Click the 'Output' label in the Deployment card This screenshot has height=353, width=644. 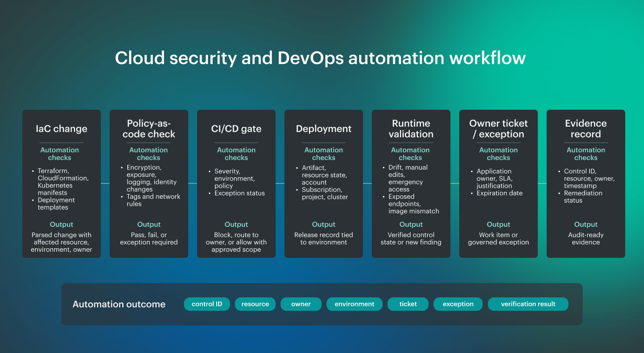(324, 224)
